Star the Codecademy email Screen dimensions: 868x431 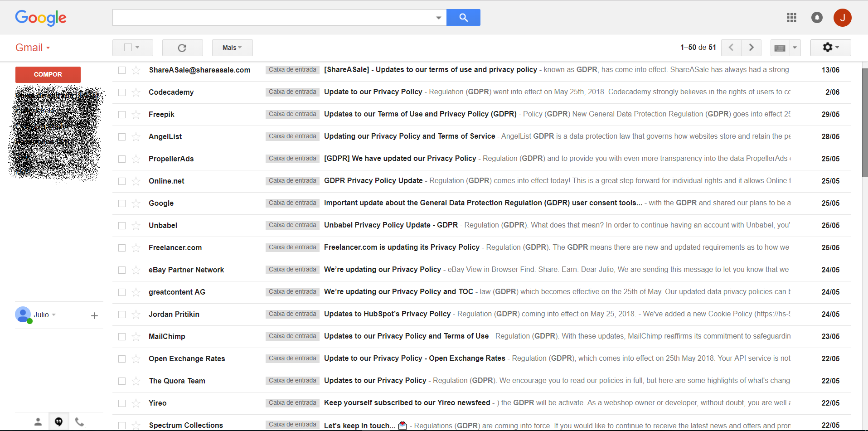[136, 92]
